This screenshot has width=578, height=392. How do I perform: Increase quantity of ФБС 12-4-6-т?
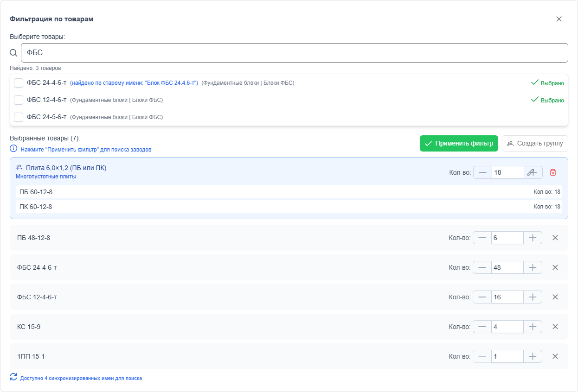[533, 297]
